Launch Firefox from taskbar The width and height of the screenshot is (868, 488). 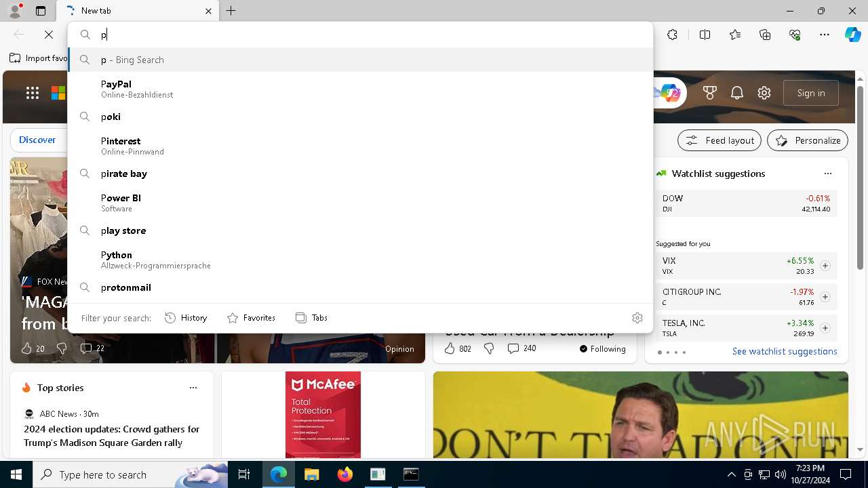(344, 474)
